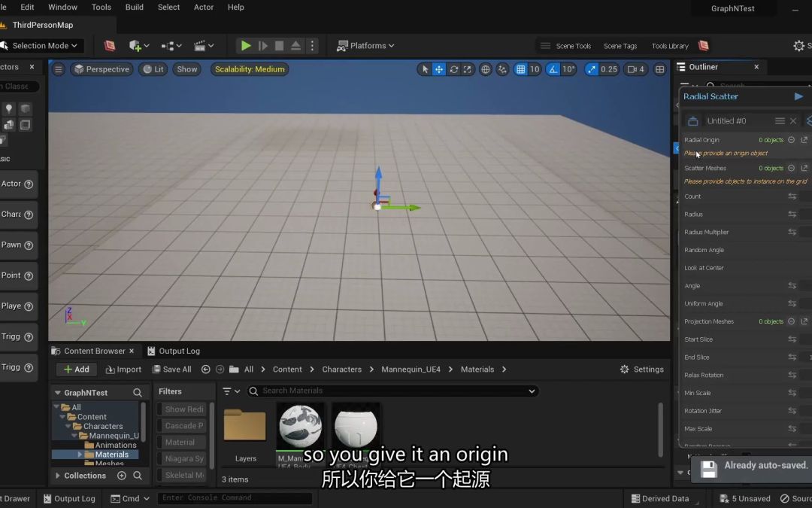
Task: Click the Radial Scatter run arrow icon
Action: pos(798,96)
